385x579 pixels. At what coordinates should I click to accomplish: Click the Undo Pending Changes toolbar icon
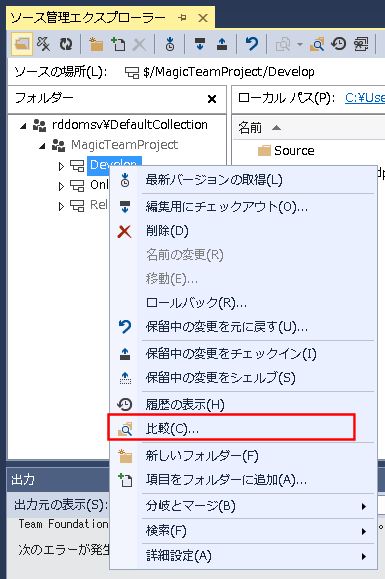click(252, 44)
